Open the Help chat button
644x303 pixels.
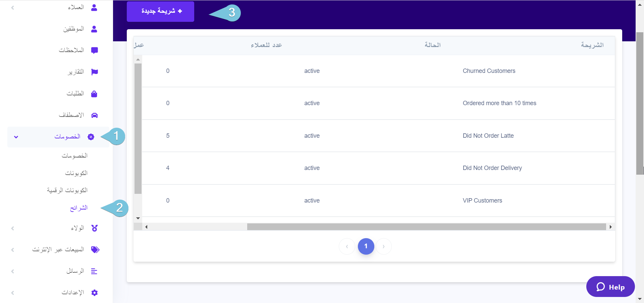(x=610, y=287)
